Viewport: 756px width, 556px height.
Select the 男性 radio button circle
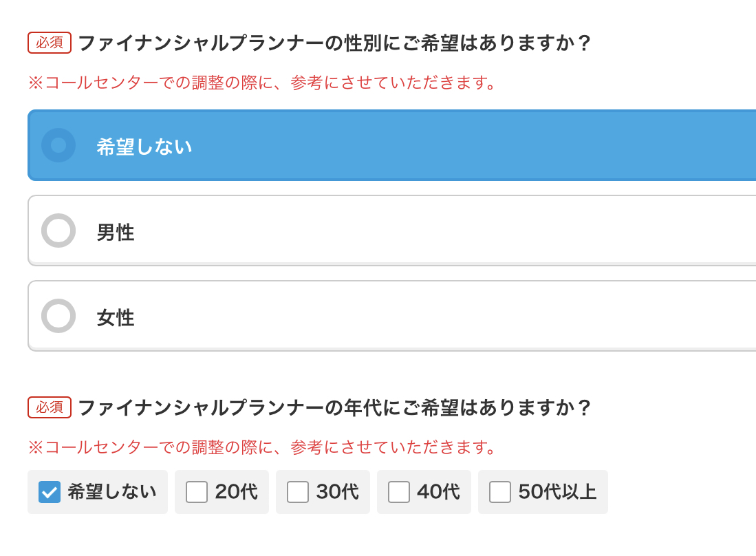(x=58, y=231)
